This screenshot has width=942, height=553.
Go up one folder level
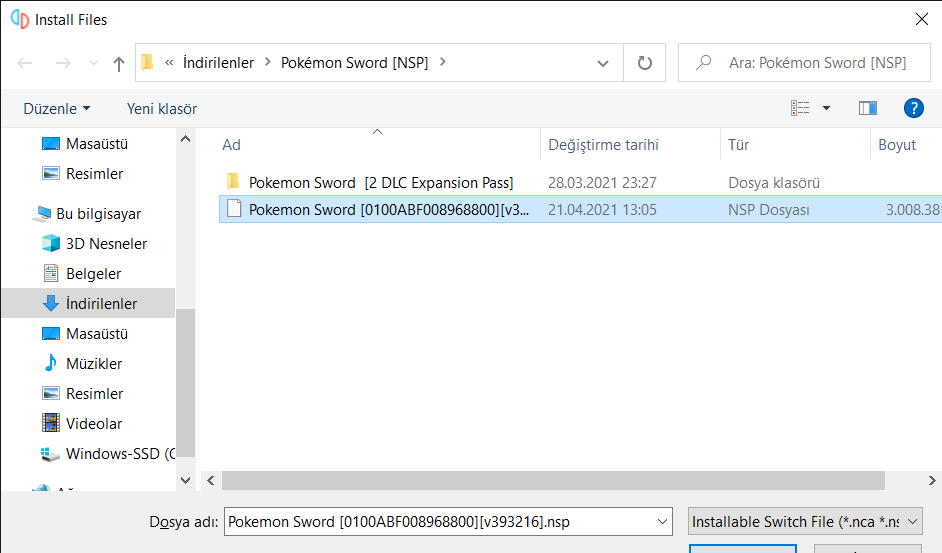point(119,63)
